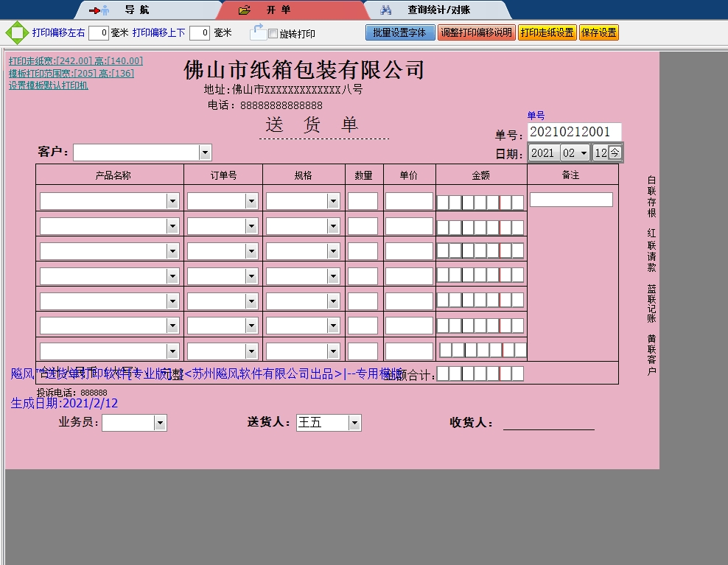Image resolution: width=728 pixels, height=565 pixels.
Task: Click the 今 today button in date picker
Action: (x=615, y=152)
